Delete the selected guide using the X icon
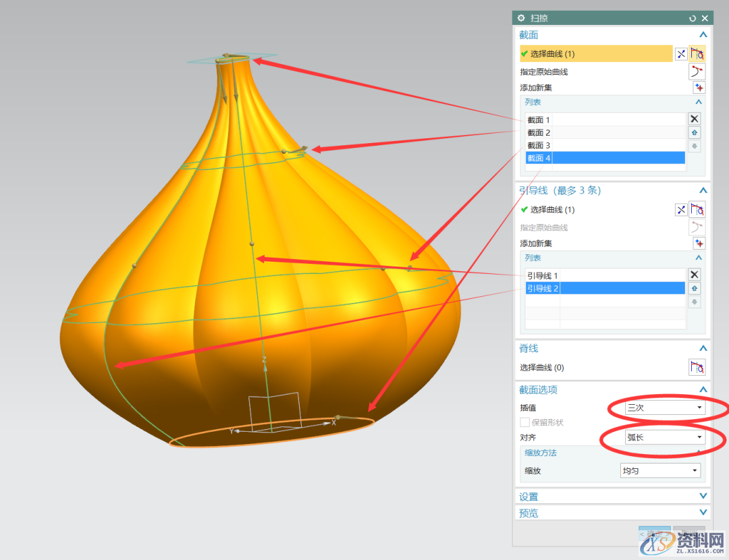Viewport: 729px width, 560px height. tap(694, 275)
